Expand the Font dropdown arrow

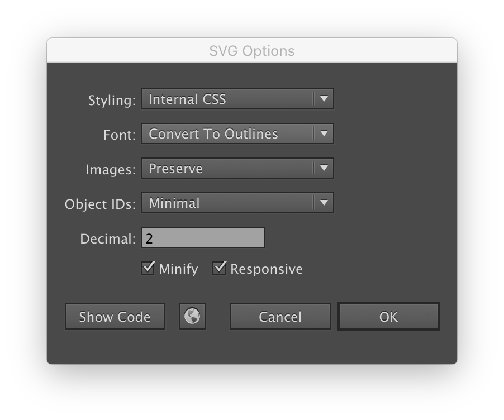point(324,133)
